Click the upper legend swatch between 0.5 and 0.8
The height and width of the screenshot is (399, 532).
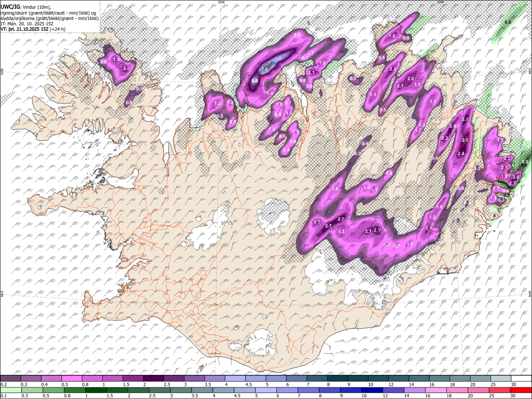[x=72, y=379]
